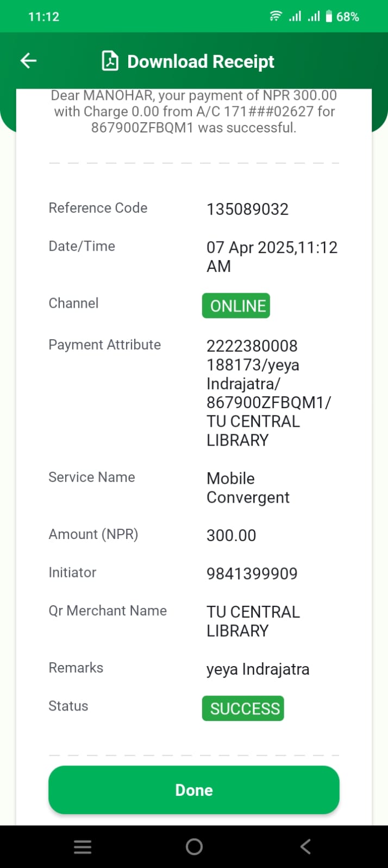Tap the amount value 300.00

click(x=231, y=536)
